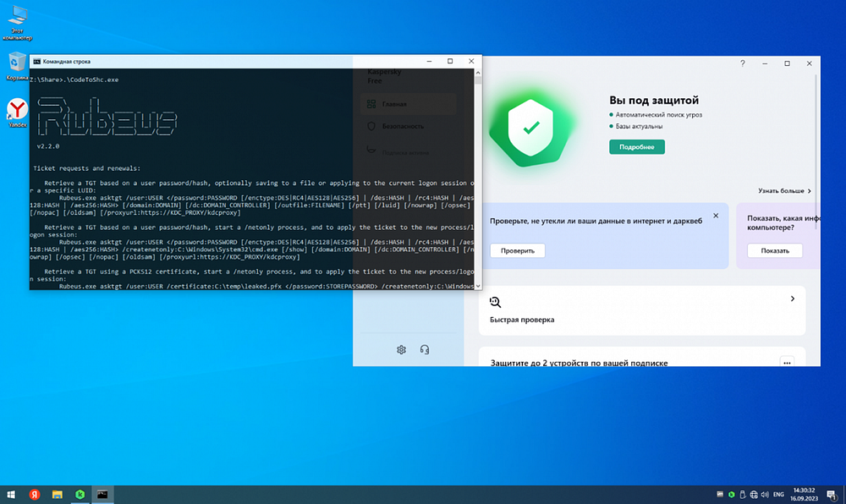Select the 'Корзина' recycle bin desktop icon
The image size is (846, 504).
pos(17,66)
